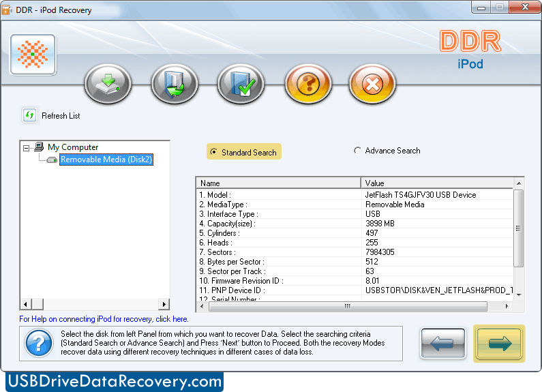Click tree panel scroll left arrow
Viewport: 542px width, 392px height.
pos(25,304)
